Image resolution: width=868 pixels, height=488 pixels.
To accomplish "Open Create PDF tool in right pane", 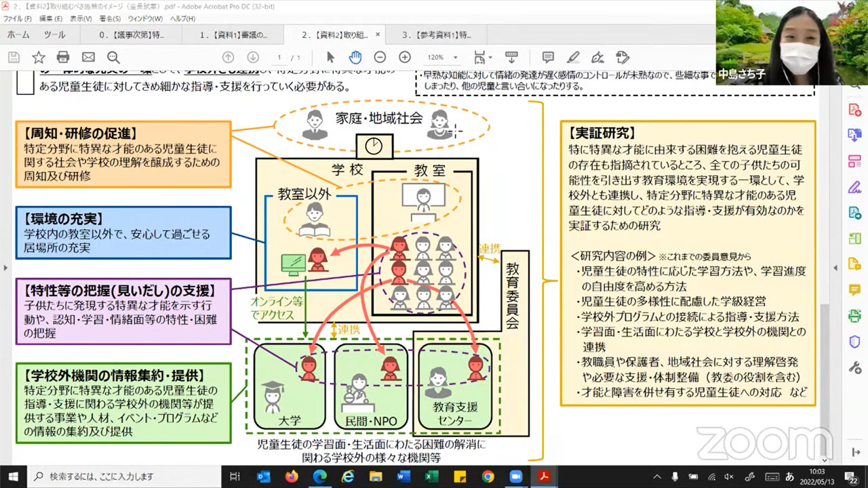I will click(x=854, y=110).
